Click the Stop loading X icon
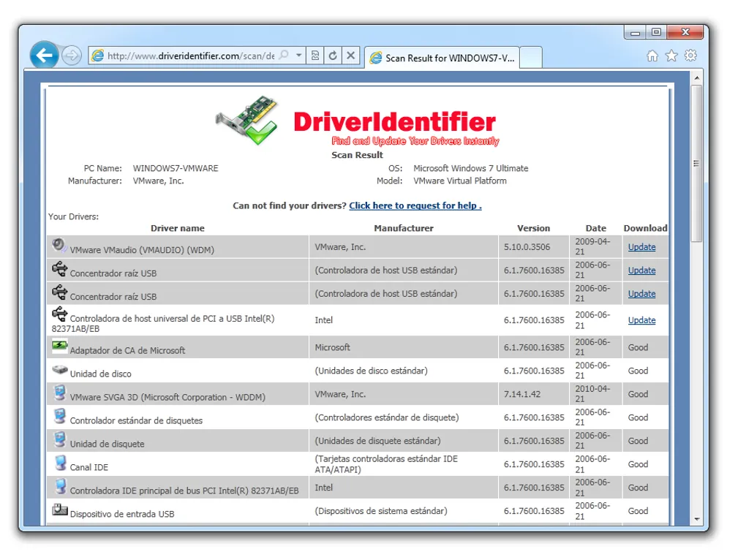The width and height of the screenshot is (746, 560). pyautogui.click(x=351, y=56)
